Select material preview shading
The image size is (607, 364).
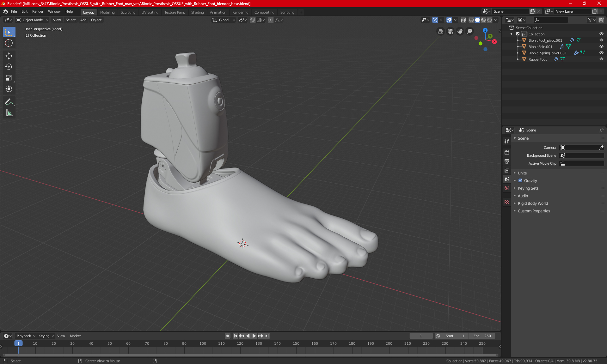[x=483, y=20]
